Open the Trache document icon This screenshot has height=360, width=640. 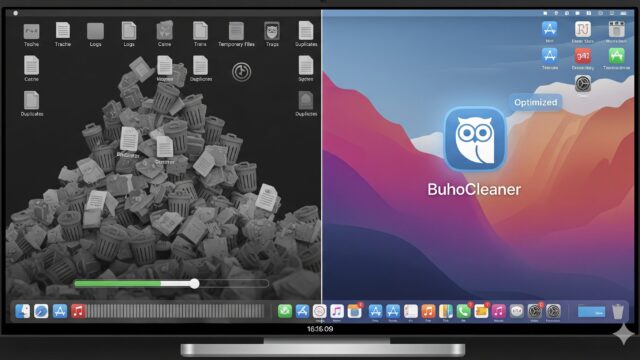pos(62,34)
